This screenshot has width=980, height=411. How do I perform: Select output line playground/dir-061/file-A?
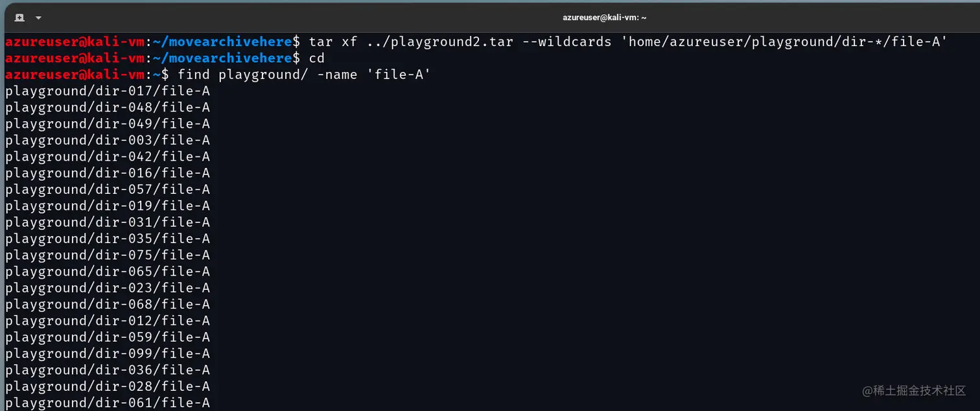(108, 403)
